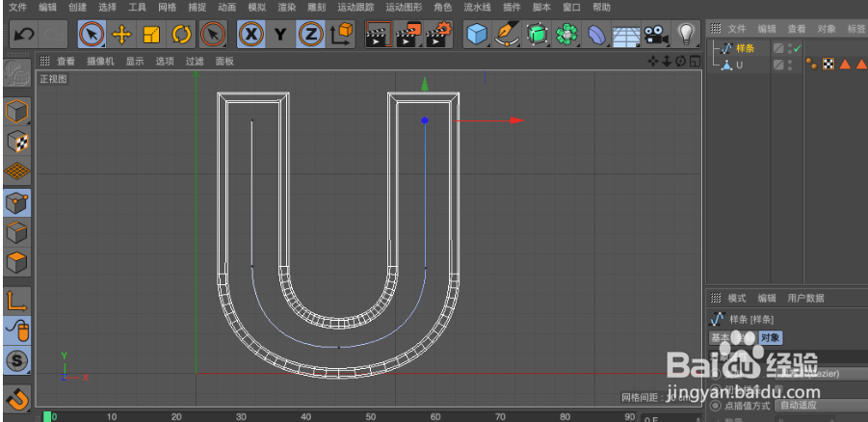Switch to Edges mode cube icon

coord(17,232)
